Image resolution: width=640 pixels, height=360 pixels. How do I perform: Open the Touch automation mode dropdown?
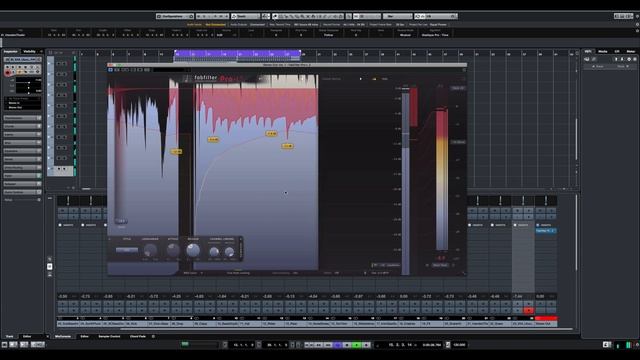point(246,16)
